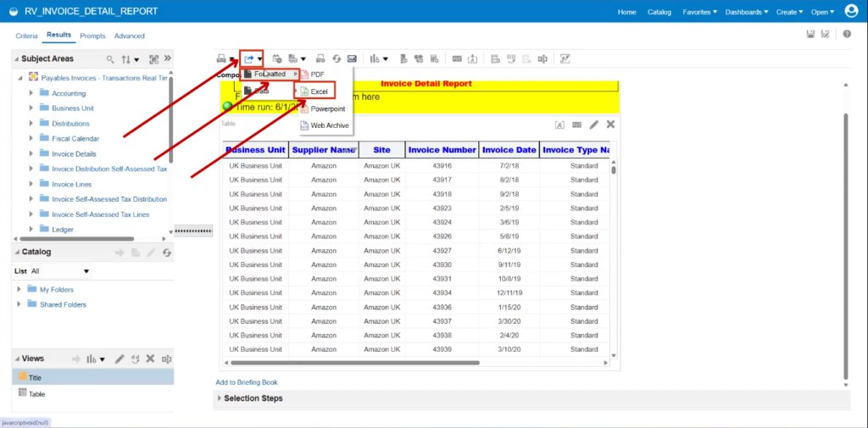868x428 pixels.
Task: Click the panel splitter collapse handle
Action: coord(193,231)
